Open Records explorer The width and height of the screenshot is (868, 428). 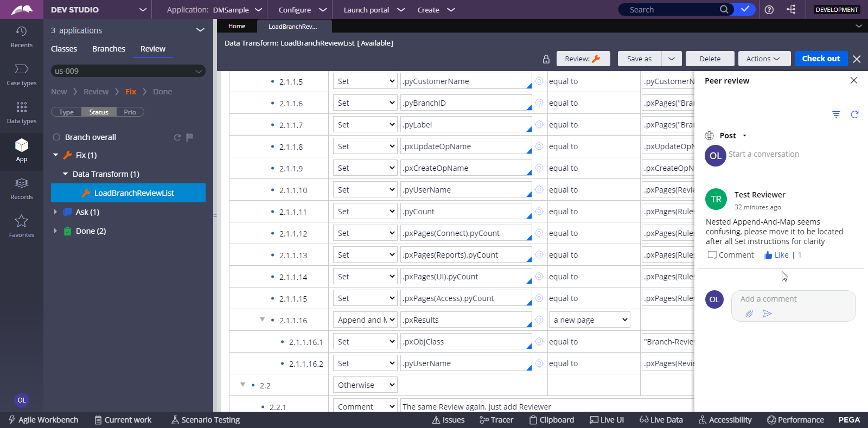pyautogui.click(x=21, y=189)
